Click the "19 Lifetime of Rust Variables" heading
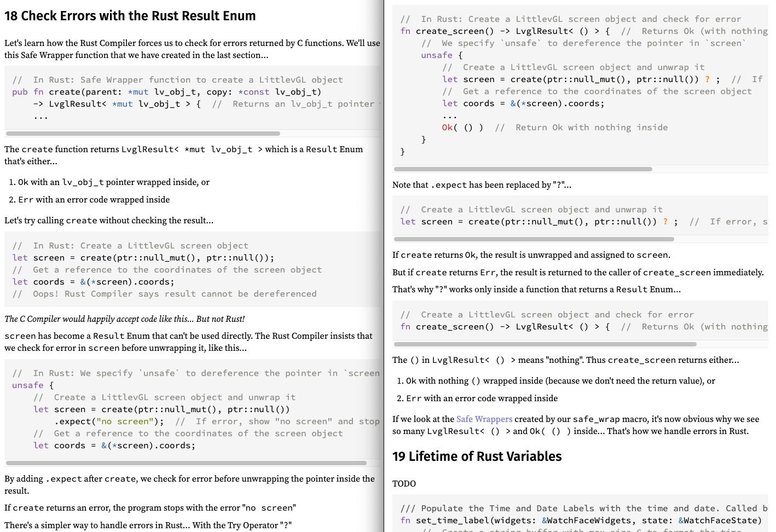The width and height of the screenshot is (776, 532). coord(477,456)
